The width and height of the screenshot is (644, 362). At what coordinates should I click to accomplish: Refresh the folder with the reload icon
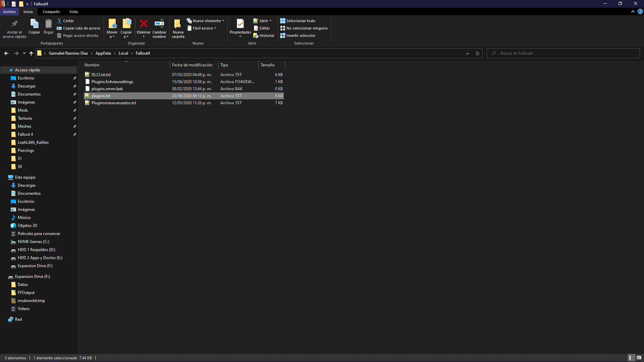pos(478,53)
